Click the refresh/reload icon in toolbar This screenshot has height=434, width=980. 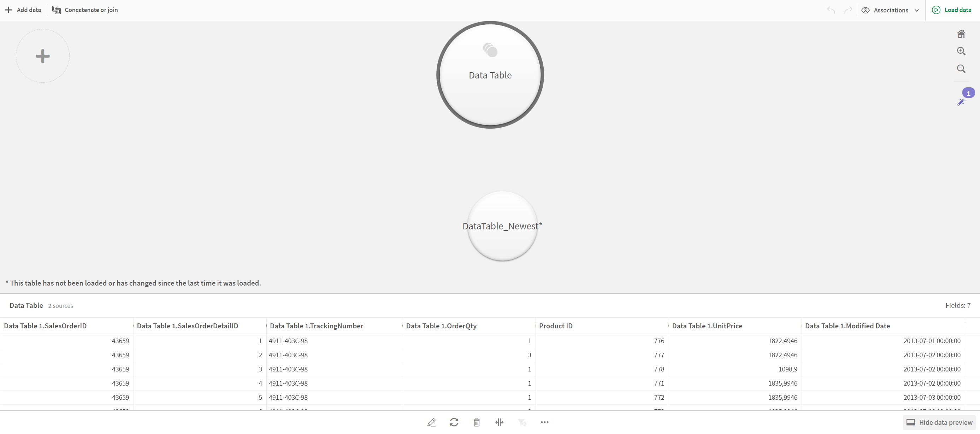[454, 422]
